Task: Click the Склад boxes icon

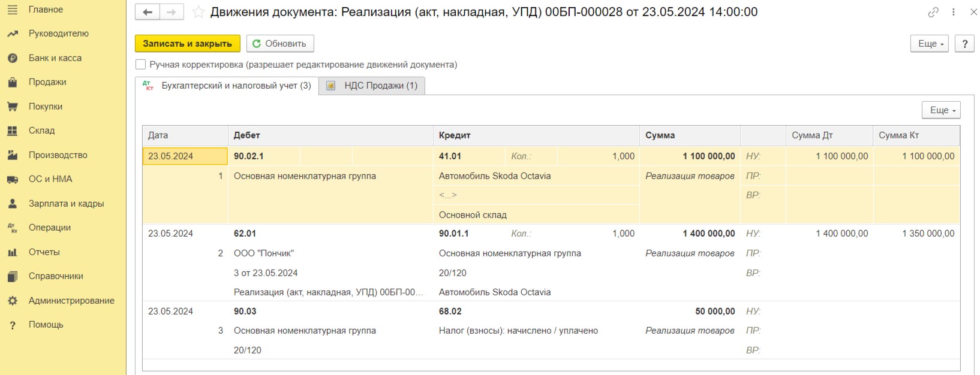Action: tap(12, 131)
